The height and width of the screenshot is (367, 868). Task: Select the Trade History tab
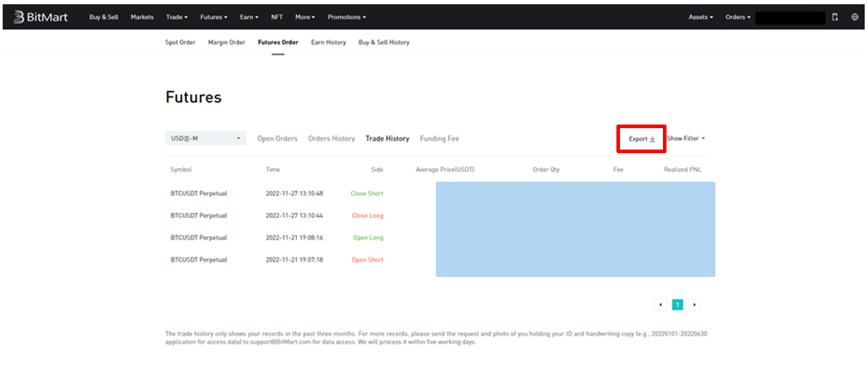point(387,138)
